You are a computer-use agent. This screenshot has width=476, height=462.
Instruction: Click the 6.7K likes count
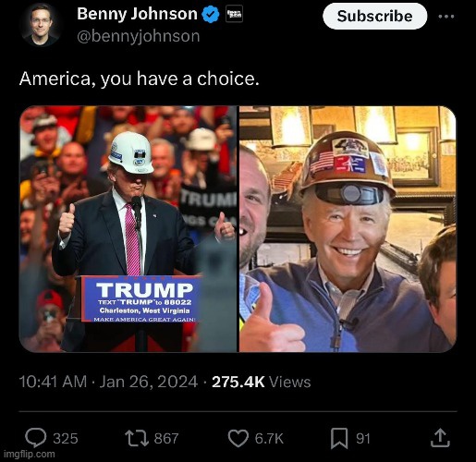point(269,438)
